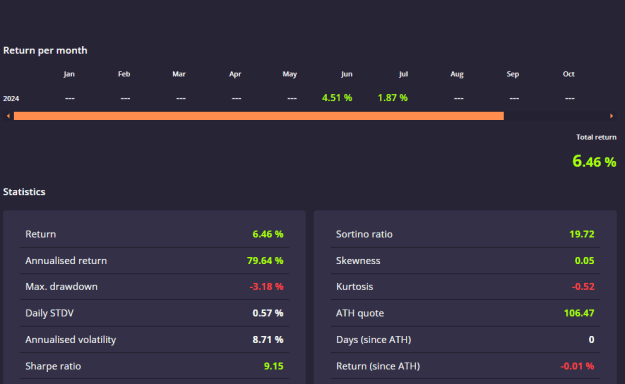
Task: Click the ATH quote label
Action: [360, 313]
